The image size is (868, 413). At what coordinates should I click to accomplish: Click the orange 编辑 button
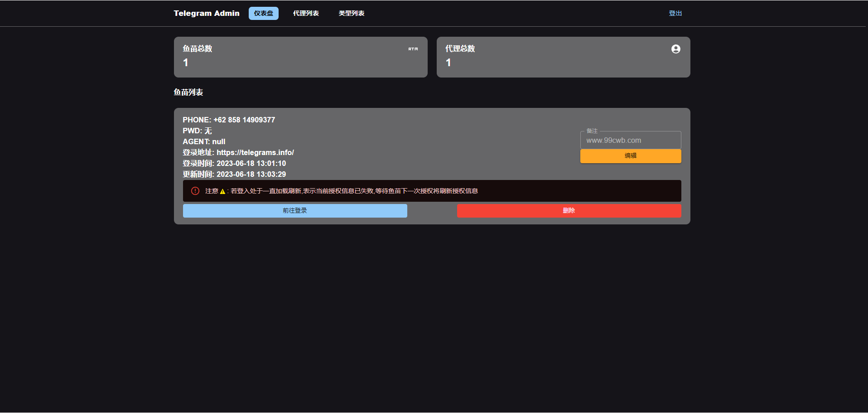tap(631, 155)
